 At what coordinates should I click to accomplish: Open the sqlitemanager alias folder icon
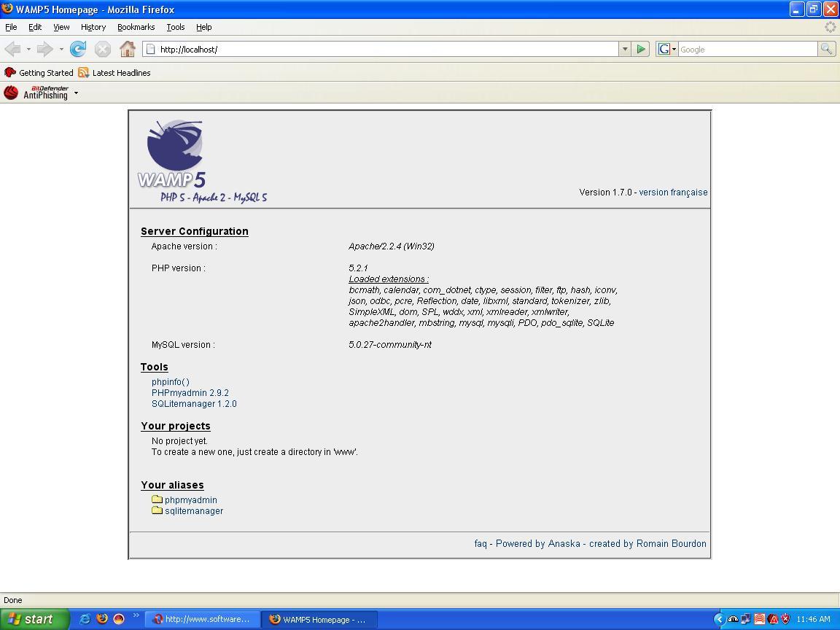click(x=157, y=510)
